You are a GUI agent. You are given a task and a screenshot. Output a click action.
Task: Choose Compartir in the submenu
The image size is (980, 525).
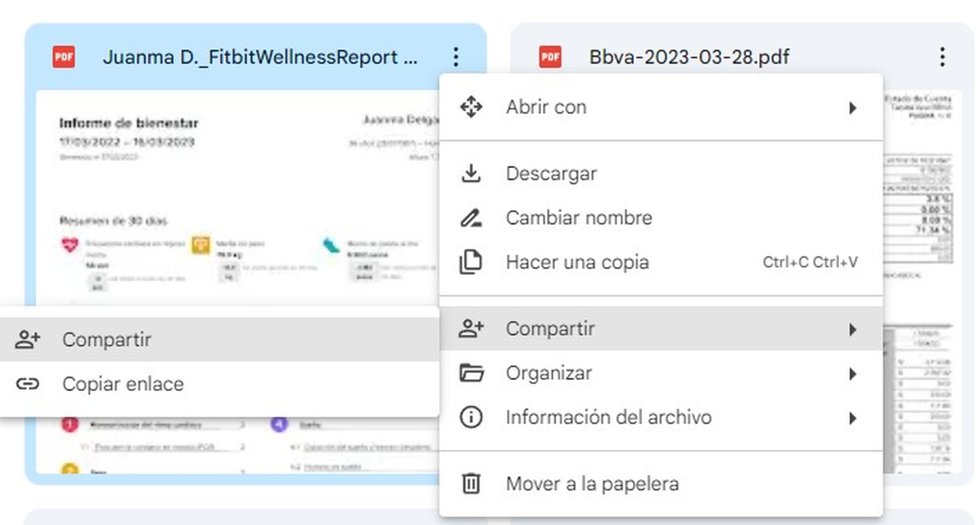[219, 339]
